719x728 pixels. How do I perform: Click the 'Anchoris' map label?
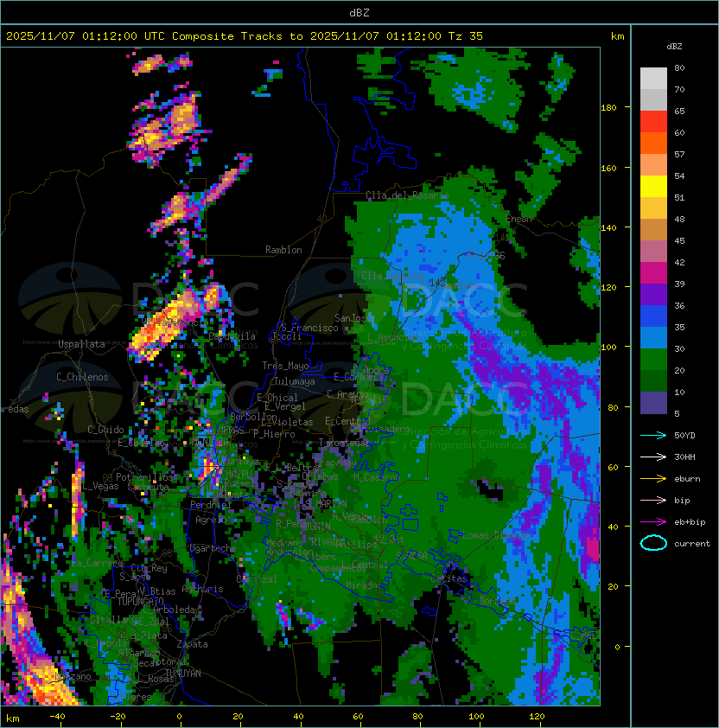(x=202, y=589)
